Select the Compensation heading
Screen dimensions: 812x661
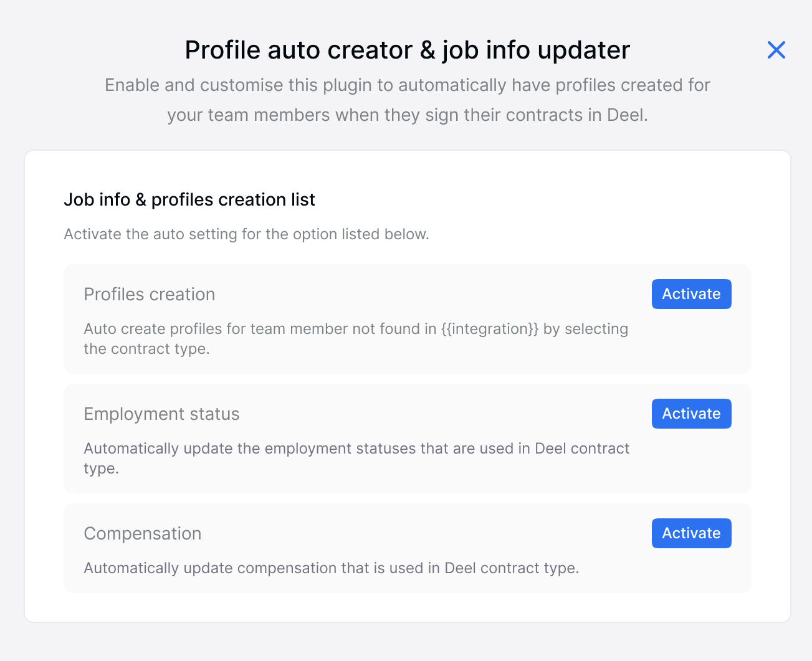pyautogui.click(x=143, y=533)
